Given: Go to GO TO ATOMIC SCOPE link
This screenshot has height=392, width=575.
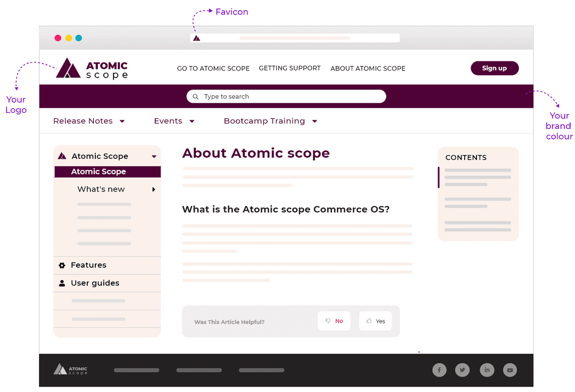Looking at the screenshot, I should click(x=213, y=68).
